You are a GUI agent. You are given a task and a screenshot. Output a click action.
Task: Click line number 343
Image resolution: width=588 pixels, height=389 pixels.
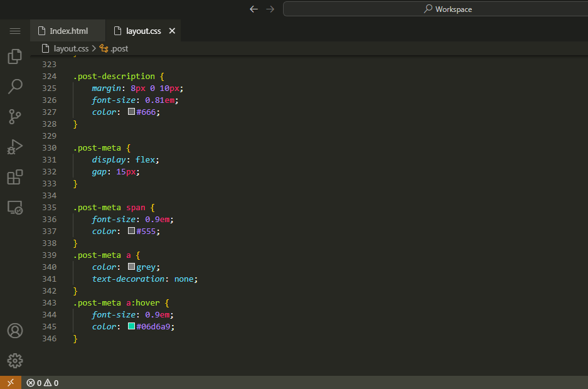click(49, 302)
